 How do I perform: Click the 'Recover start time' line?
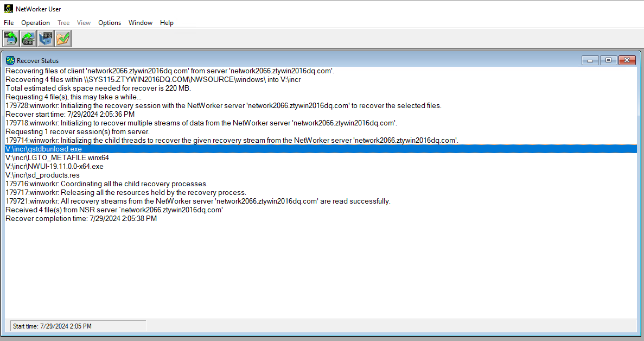pos(70,114)
